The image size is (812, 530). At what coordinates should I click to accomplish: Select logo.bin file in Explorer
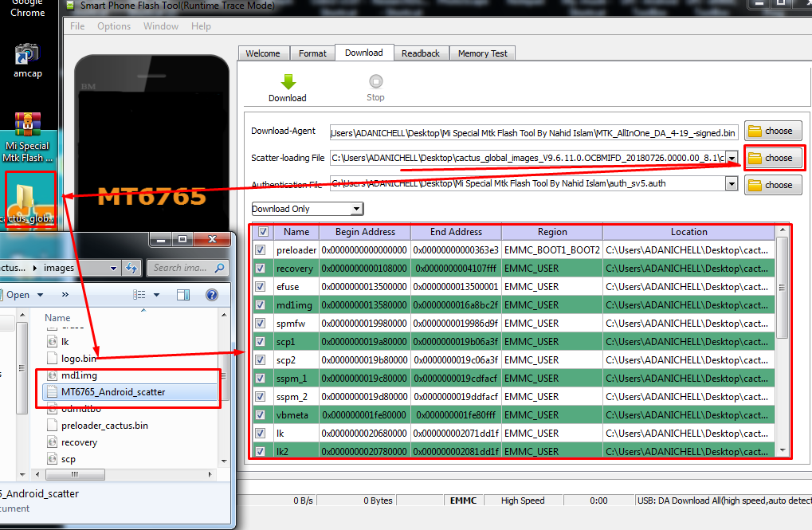click(79, 359)
